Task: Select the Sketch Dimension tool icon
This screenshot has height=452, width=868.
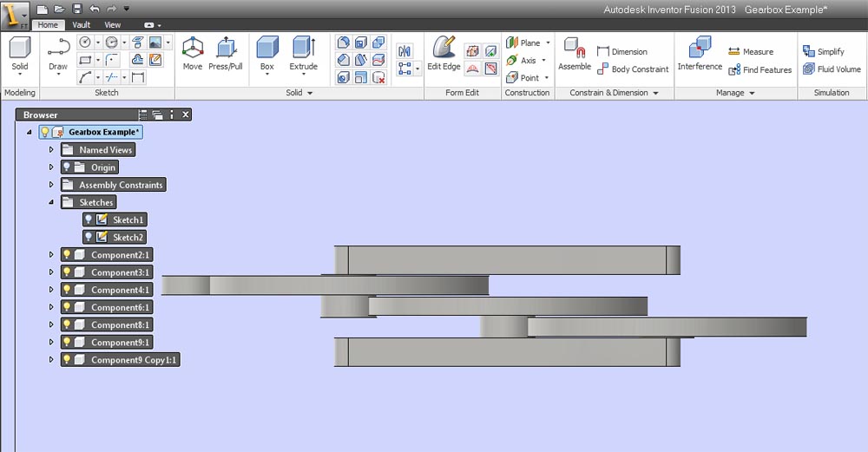Action: point(138,77)
